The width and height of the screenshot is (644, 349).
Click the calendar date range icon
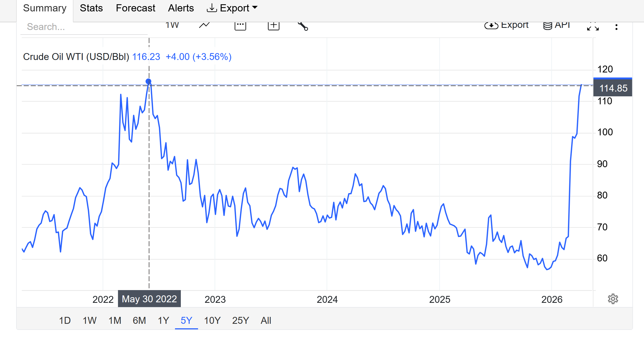240,26
